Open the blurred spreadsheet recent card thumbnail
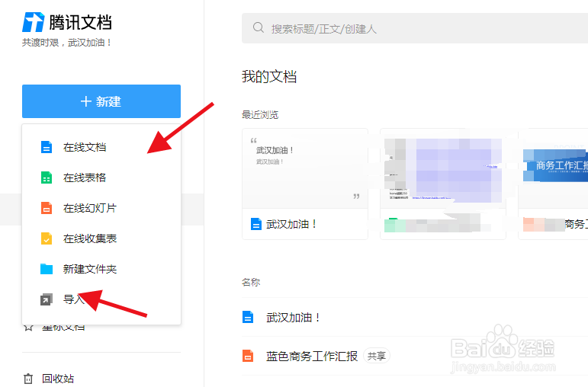This screenshot has height=387, width=588. tap(443, 168)
